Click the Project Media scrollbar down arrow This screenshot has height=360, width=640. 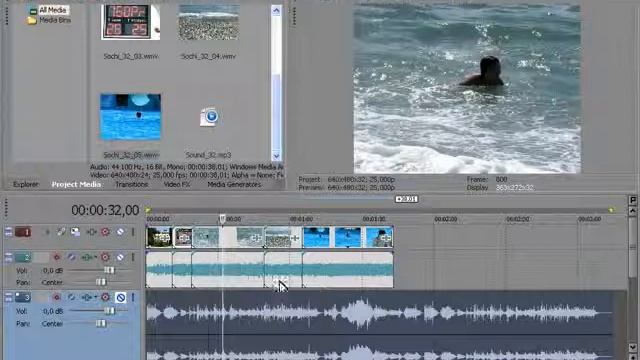pos(276,156)
